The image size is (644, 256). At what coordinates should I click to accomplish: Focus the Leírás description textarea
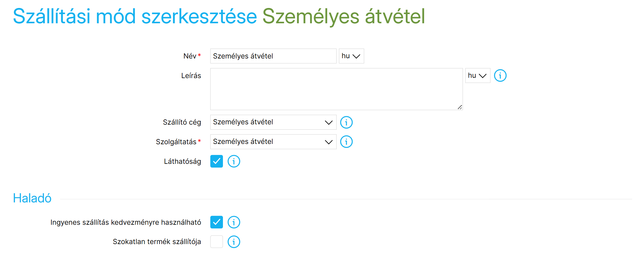(x=336, y=89)
